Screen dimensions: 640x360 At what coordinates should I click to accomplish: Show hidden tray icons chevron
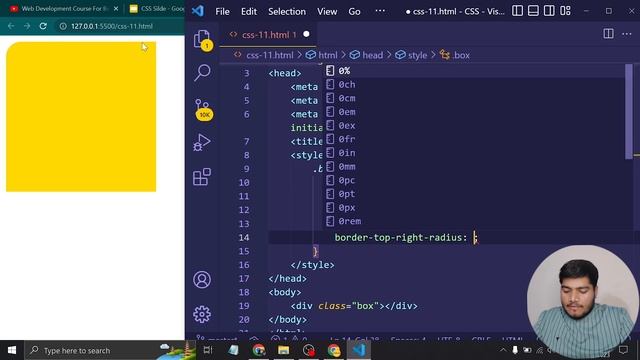(x=503, y=350)
